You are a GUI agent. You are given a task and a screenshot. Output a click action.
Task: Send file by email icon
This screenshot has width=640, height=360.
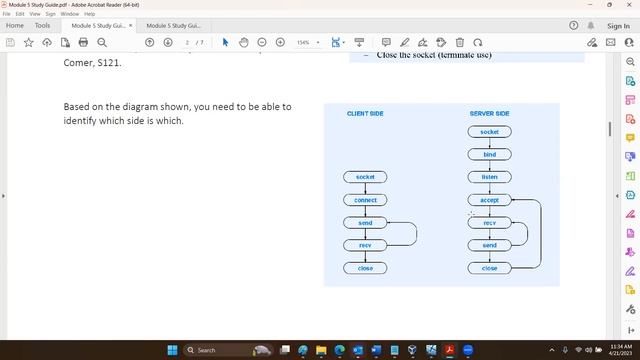(611, 42)
